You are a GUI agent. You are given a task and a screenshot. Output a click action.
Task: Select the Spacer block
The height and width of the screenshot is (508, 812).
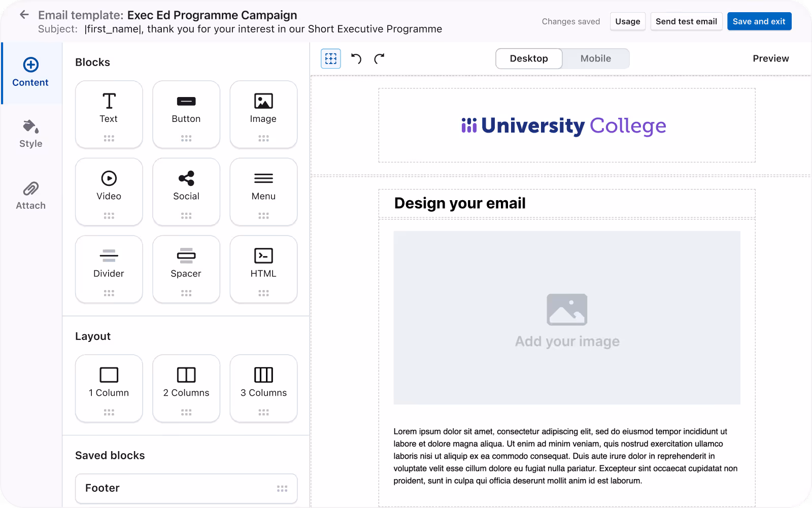tap(186, 269)
